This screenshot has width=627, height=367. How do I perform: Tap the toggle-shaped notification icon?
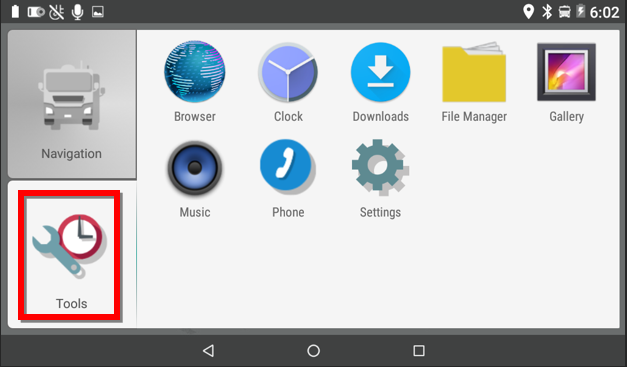pos(36,12)
